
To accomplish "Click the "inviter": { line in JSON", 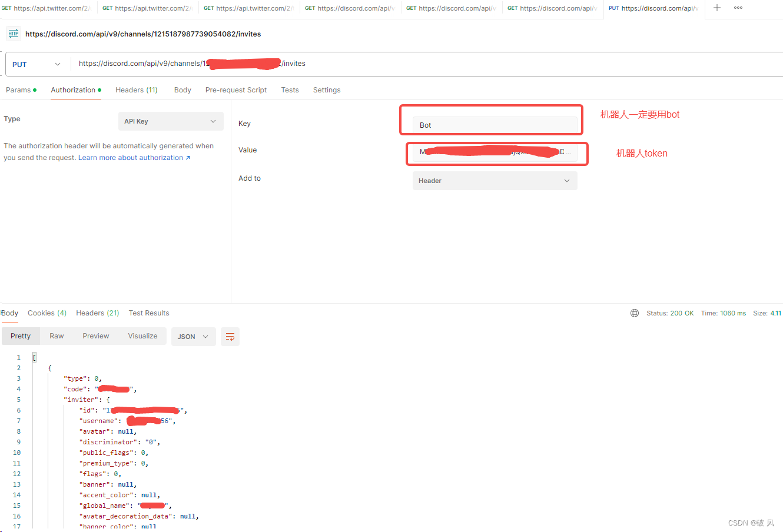I will click(x=87, y=400).
